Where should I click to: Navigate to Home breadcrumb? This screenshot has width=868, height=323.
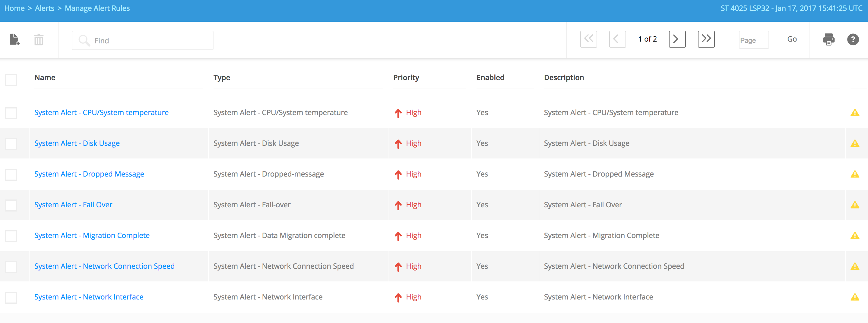click(x=14, y=8)
